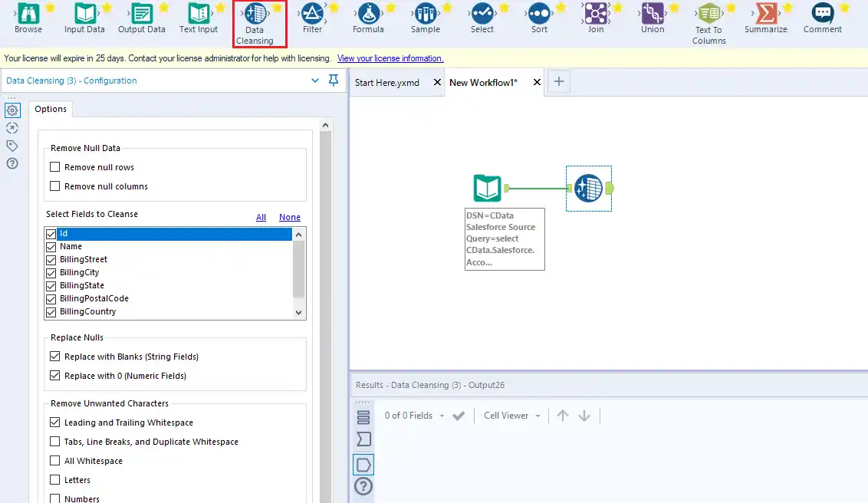Open the Configuration window dropdown chevron
This screenshot has width=868, height=503.
[x=315, y=81]
